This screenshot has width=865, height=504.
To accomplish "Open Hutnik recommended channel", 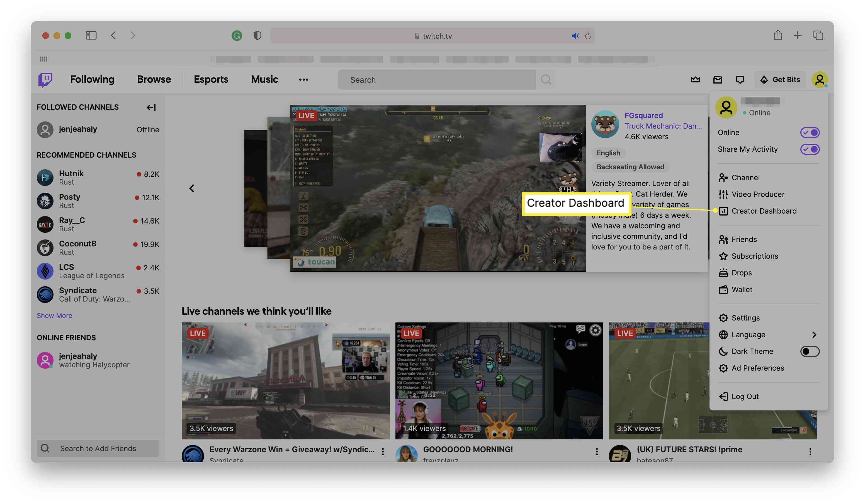I will pos(98,177).
